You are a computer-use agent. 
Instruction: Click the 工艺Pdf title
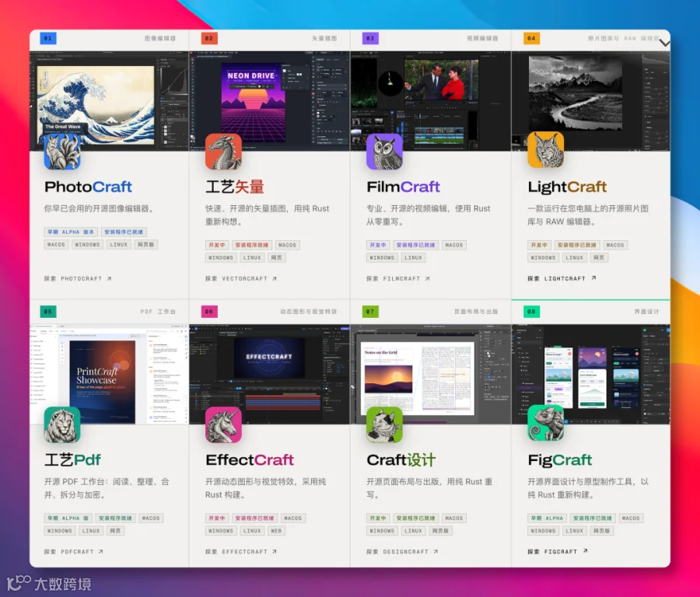[72, 460]
